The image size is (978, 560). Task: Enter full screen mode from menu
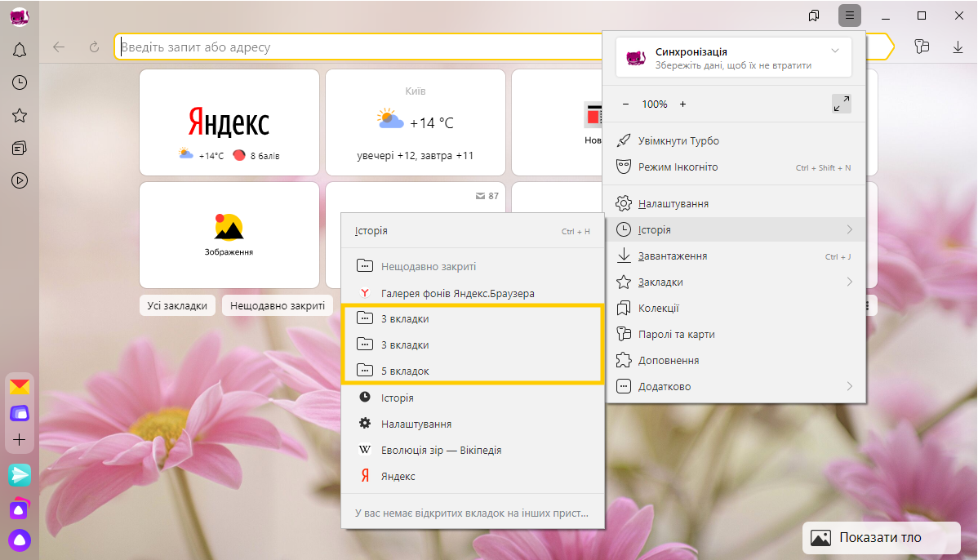click(842, 104)
